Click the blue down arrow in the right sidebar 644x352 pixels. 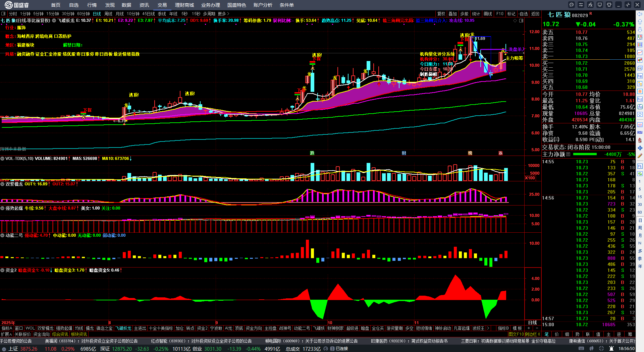point(640,30)
